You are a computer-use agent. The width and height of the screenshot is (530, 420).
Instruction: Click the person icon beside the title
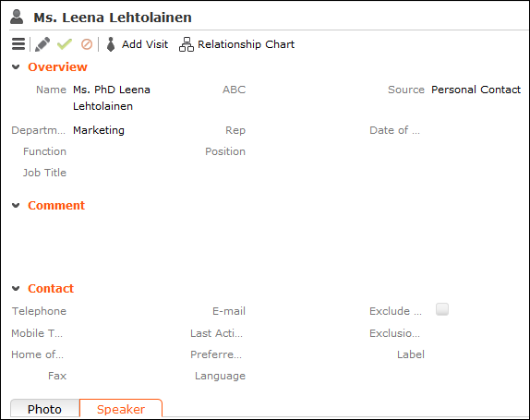click(17, 17)
